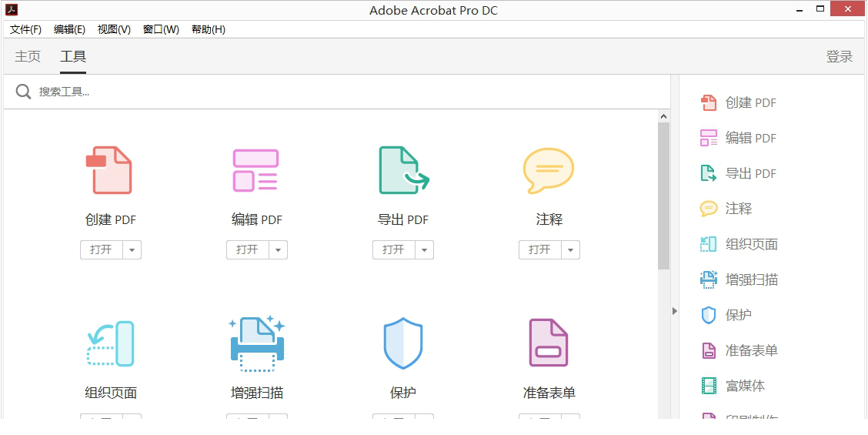Open the 编辑(E) menu
This screenshot has height=435, width=868.
click(x=69, y=29)
